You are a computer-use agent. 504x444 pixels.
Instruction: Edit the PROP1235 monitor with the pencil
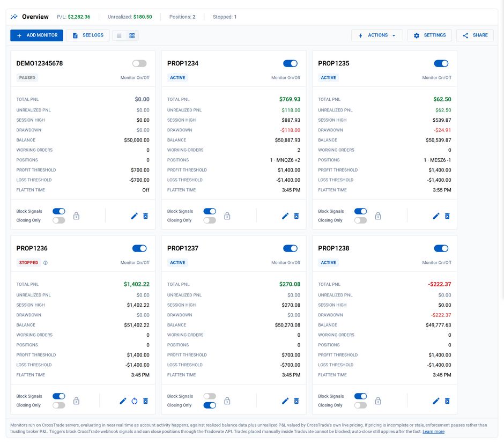pyautogui.click(x=436, y=216)
